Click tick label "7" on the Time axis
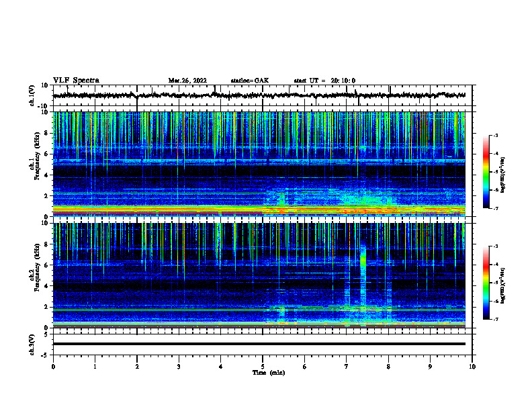This screenshot has height=411, width=532. (347, 367)
